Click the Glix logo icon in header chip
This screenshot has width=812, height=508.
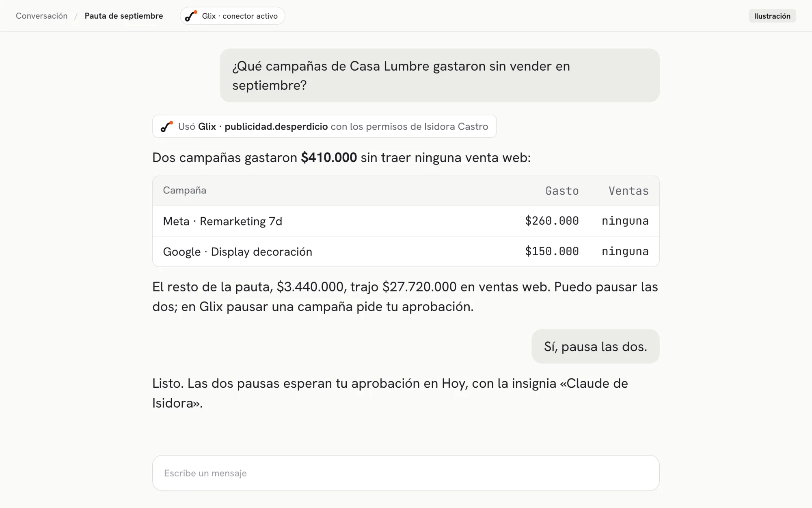coord(191,16)
